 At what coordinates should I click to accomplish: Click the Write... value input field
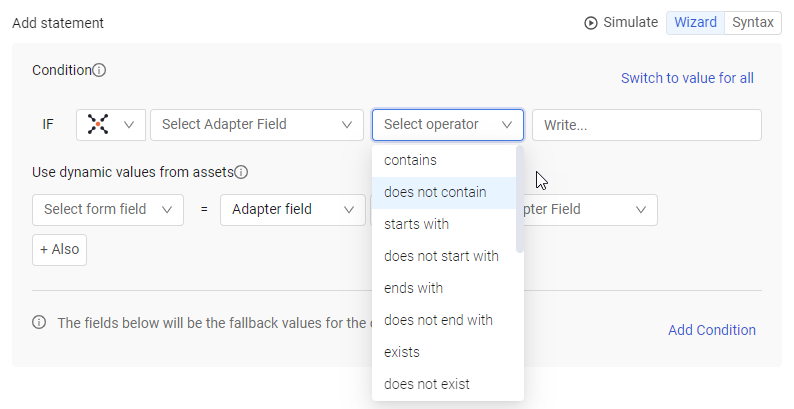(x=646, y=124)
